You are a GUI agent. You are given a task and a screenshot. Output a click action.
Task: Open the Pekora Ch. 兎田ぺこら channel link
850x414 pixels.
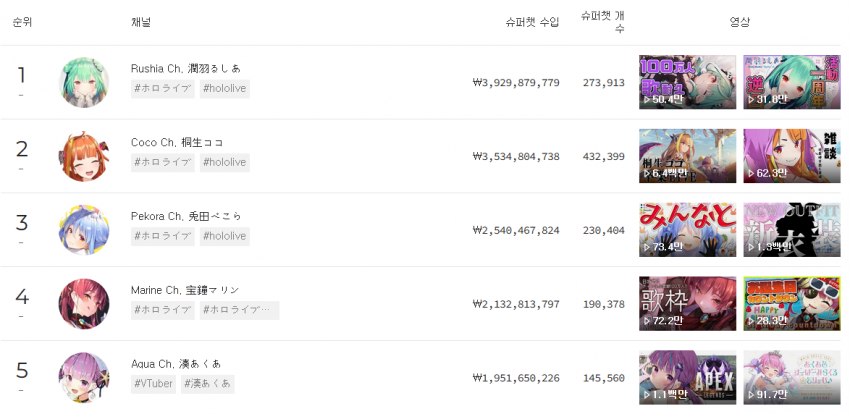pyautogui.click(x=186, y=216)
